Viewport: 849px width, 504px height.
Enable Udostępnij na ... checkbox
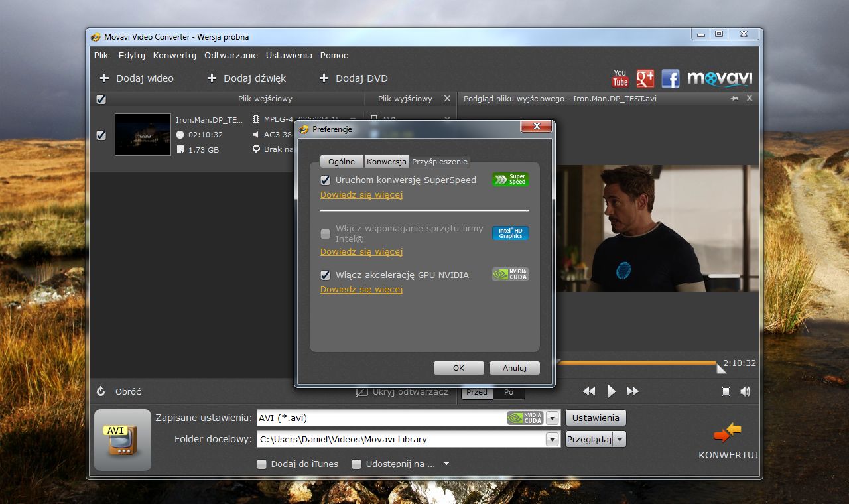(x=357, y=464)
